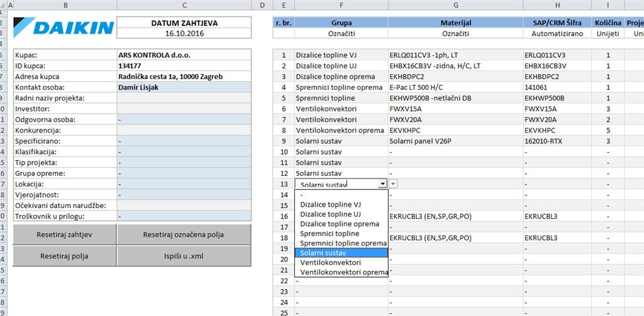Click the Količina header cell
The image size is (644, 316).
point(608,23)
